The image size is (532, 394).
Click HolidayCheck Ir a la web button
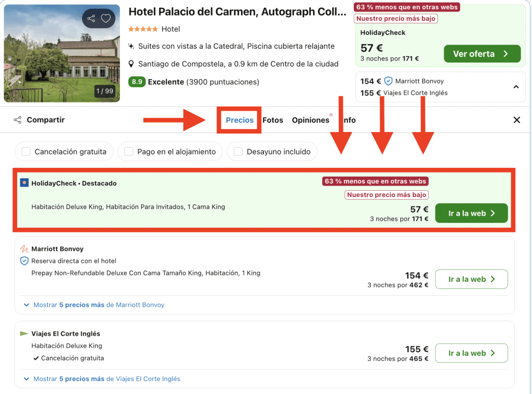471,213
